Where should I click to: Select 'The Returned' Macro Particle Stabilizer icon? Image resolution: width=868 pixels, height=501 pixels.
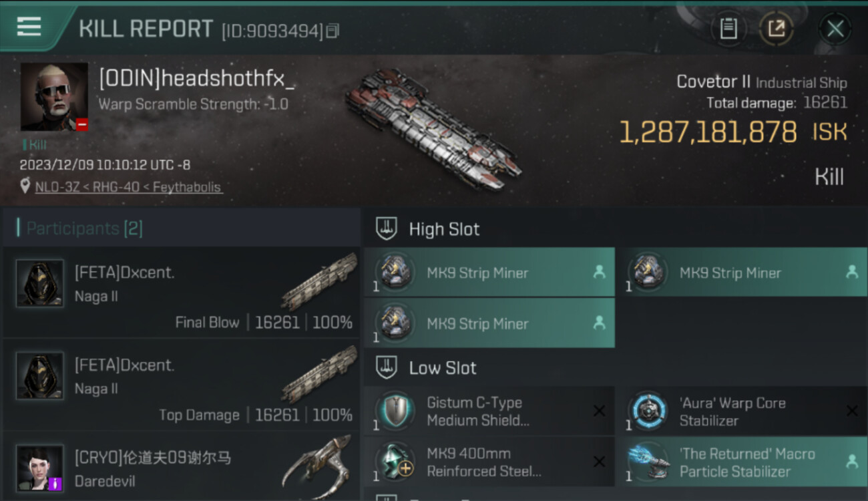tap(649, 462)
